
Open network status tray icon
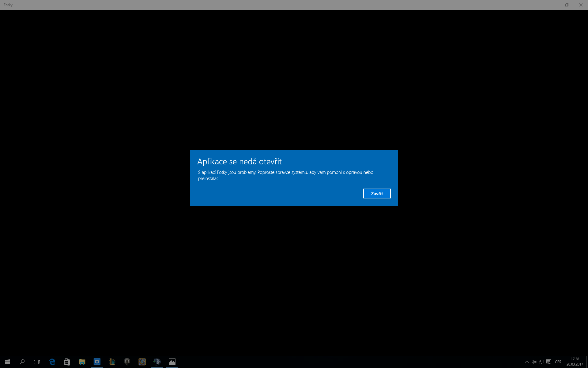[541, 362]
